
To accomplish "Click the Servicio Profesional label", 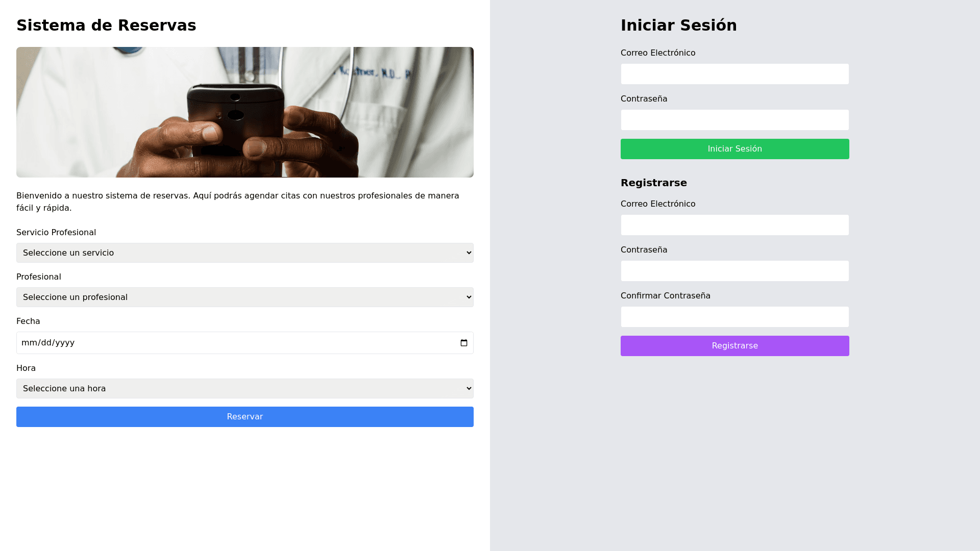I will 56,233.
